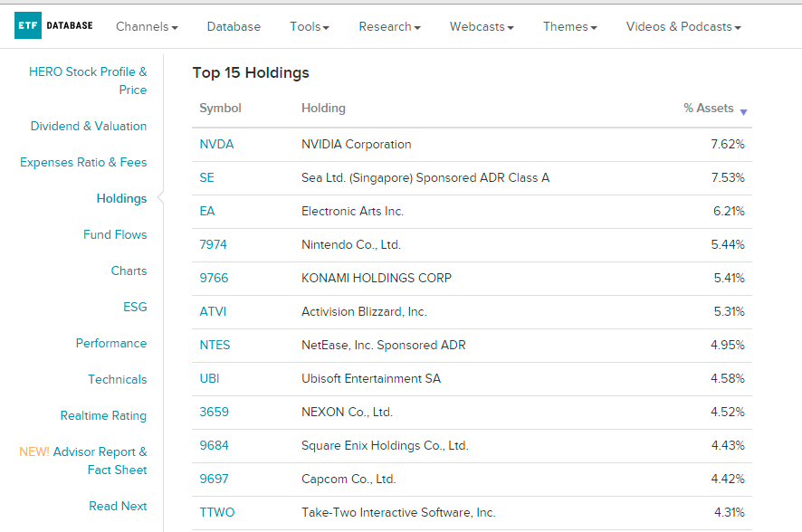Jump to Read Next section
This screenshot has width=802, height=532.
[x=118, y=507]
